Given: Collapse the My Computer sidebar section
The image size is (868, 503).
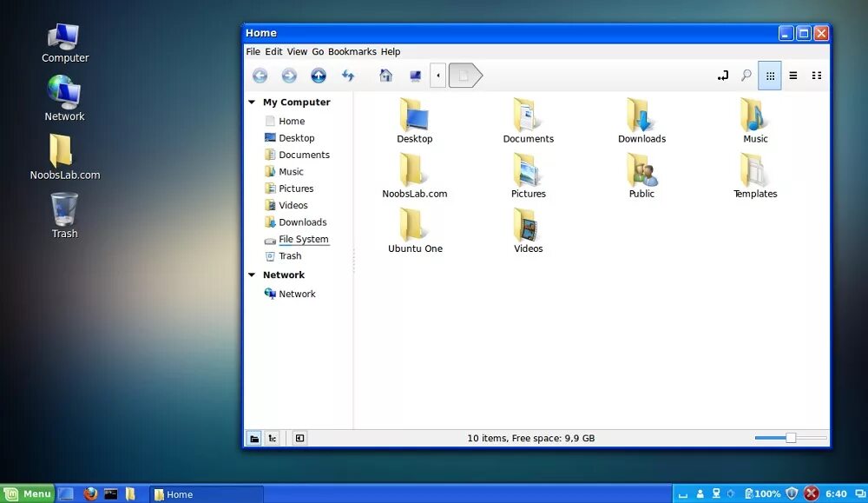Looking at the screenshot, I should [252, 102].
